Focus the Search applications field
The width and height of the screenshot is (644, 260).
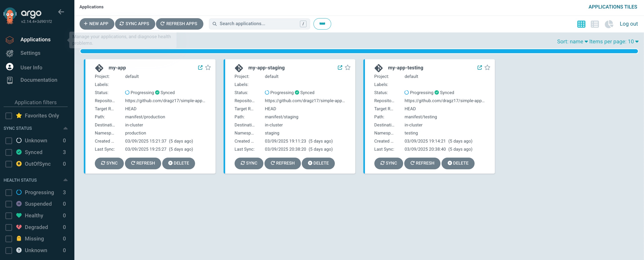(258, 24)
